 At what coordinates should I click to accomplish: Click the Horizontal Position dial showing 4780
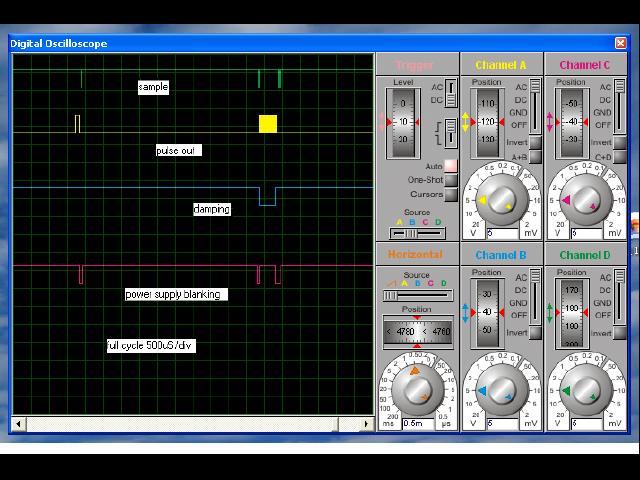pyautogui.click(x=418, y=332)
